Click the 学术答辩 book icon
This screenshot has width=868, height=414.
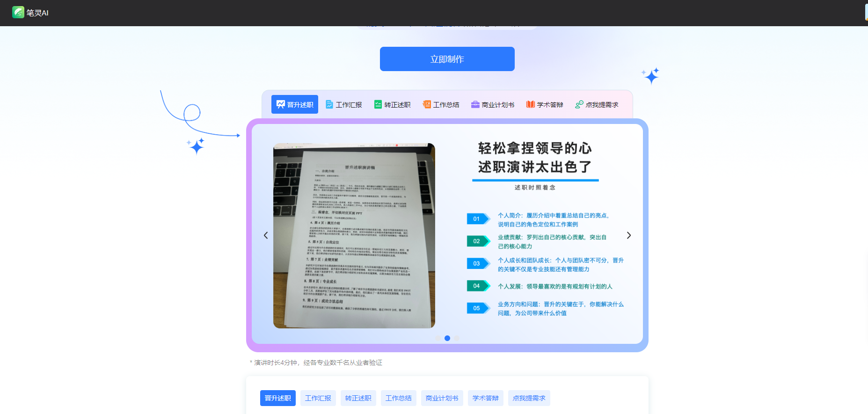530,104
